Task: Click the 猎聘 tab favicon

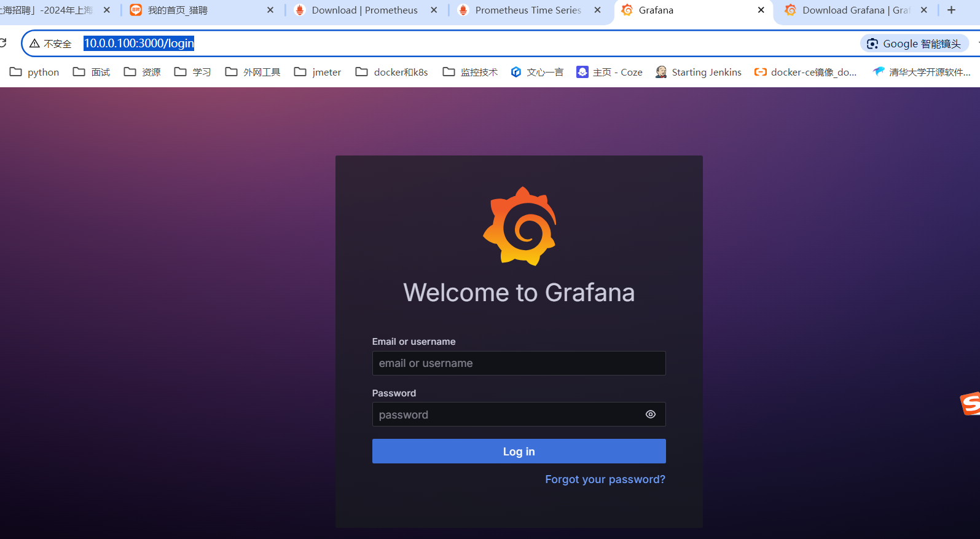Action: [x=136, y=10]
